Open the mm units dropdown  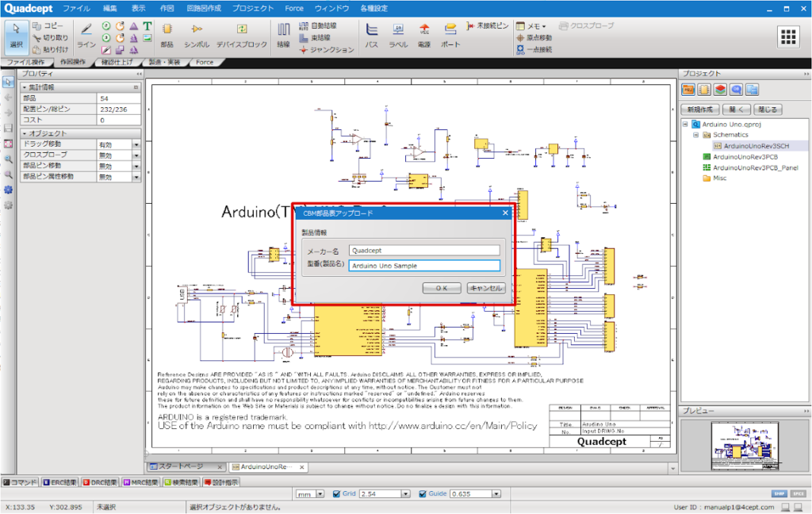coord(320,493)
